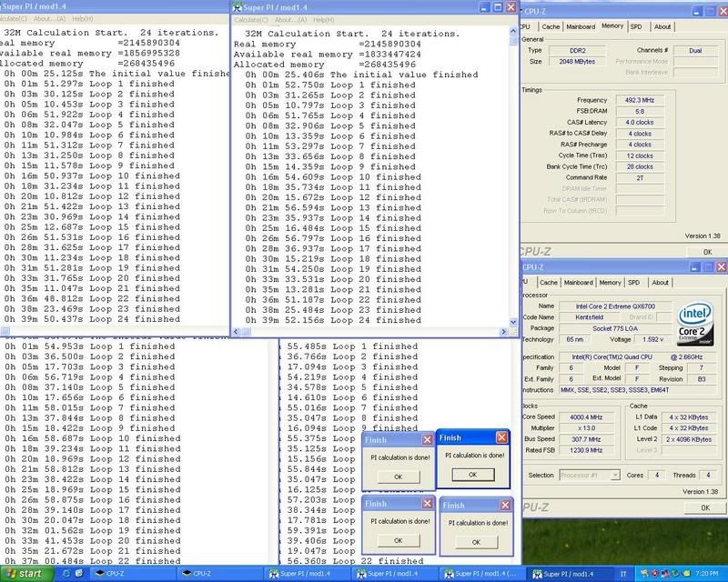Click the Code Name field Kentsfield

589,317
